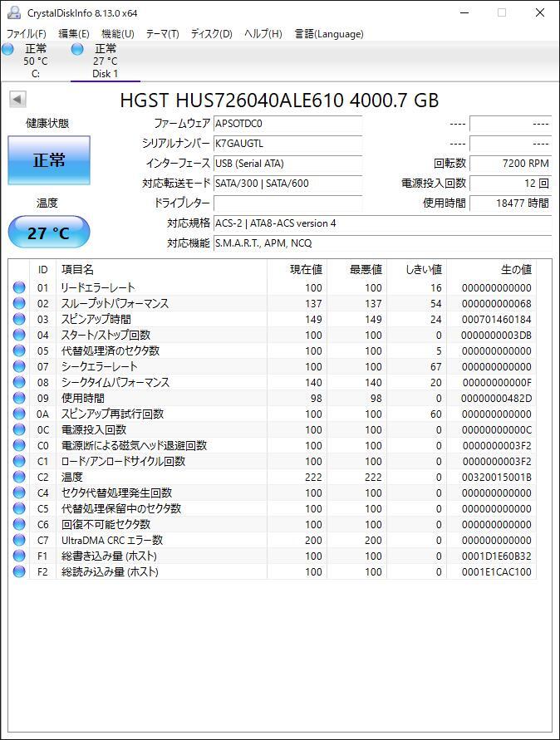Click raw value 00000000482D in 使用時間 row
The width and height of the screenshot is (560, 740).
point(496,399)
